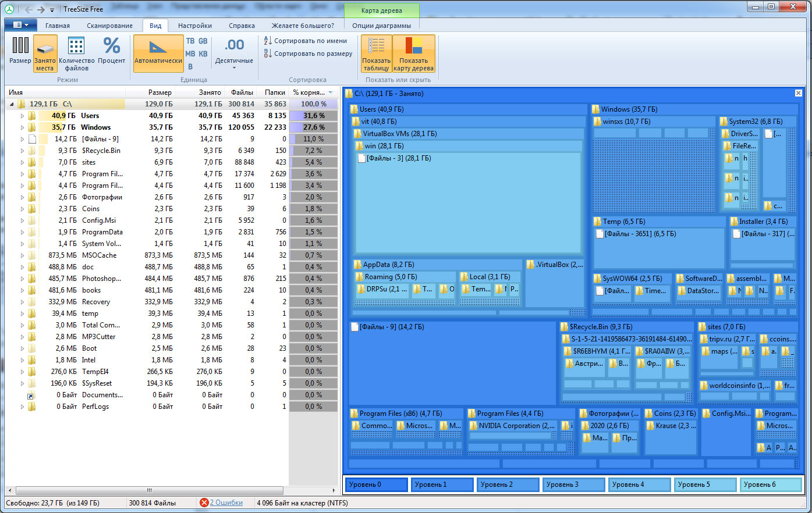Click the System32 folder icon in treemap
The width and height of the screenshot is (812, 513).
(724, 122)
